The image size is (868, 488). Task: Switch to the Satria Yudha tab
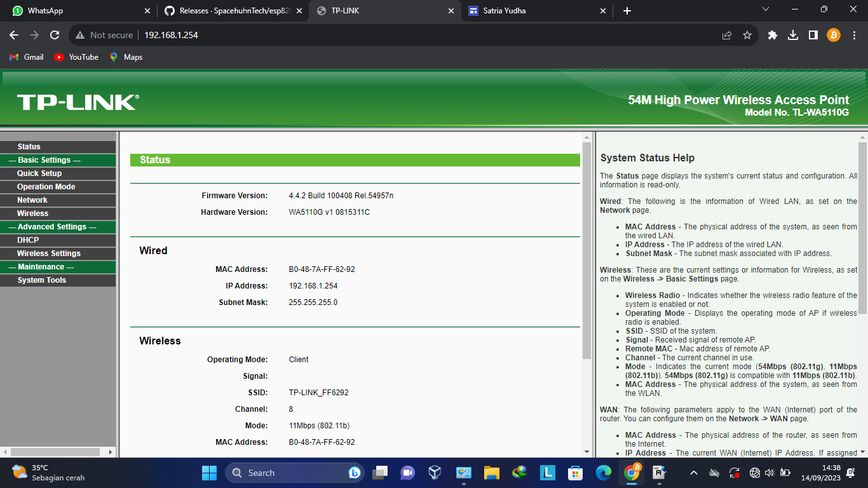[x=537, y=11]
